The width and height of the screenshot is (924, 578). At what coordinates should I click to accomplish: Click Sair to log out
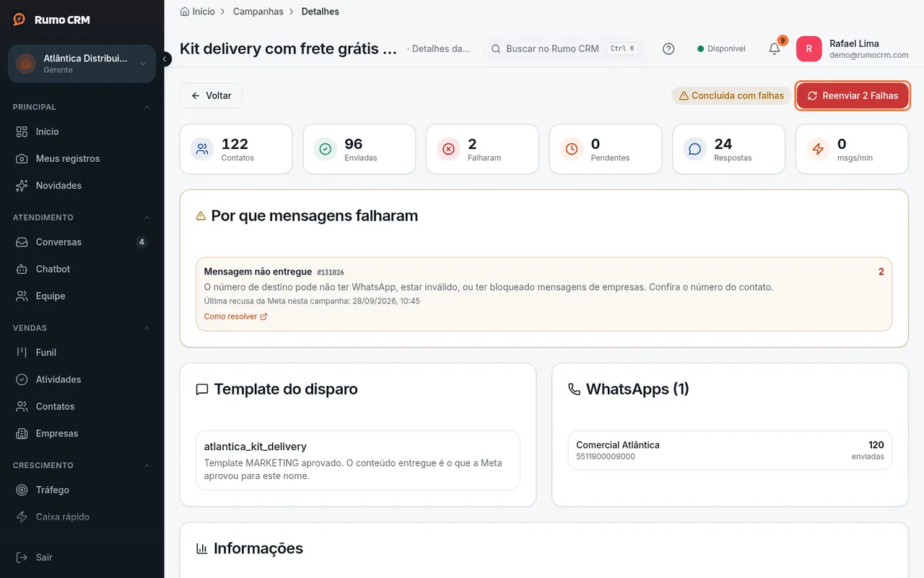click(82, 557)
